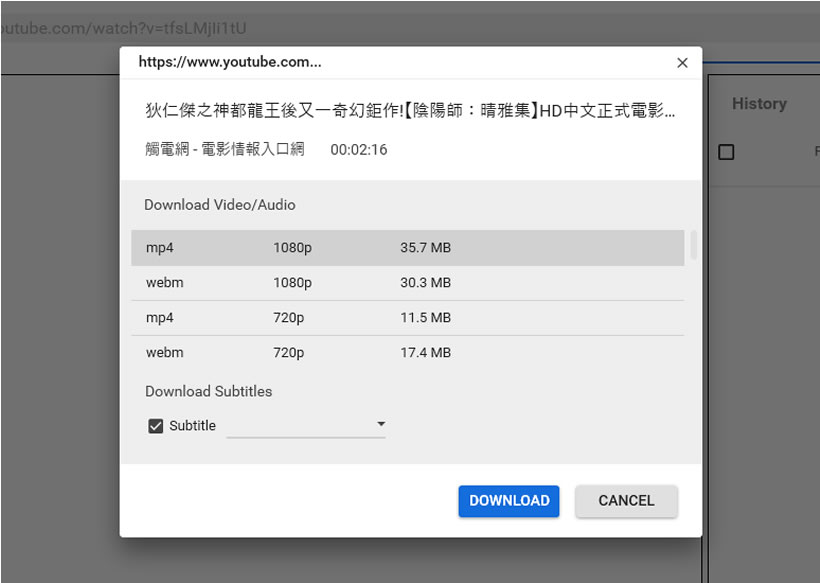Click the CANCEL button
Viewport: 820px width, 583px height.
coord(626,501)
